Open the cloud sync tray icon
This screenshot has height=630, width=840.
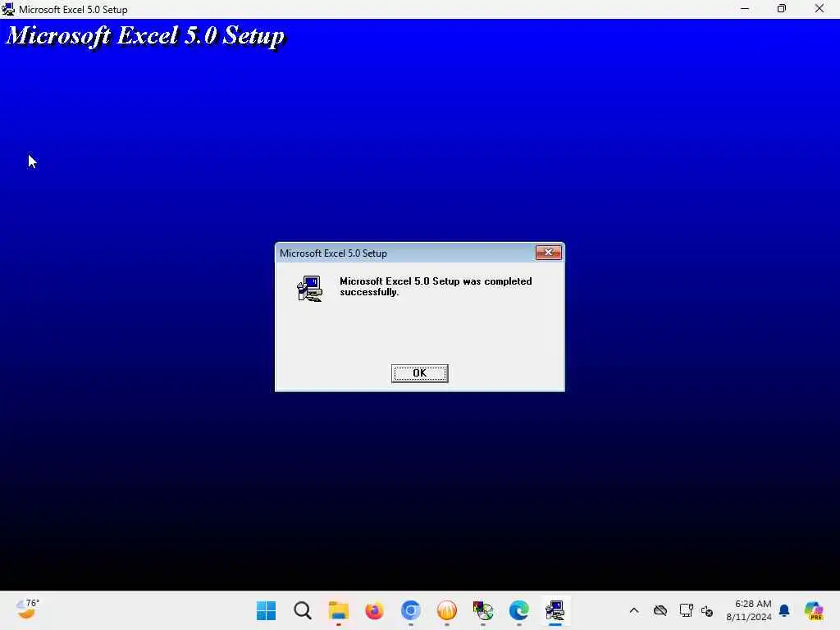660,610
